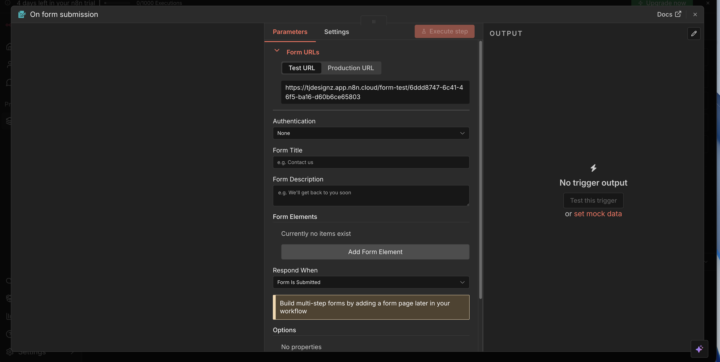Viewport: 720px width, 362px height.
Task: Open the AI assistant sparkle icon
Action: click(699, 349)
